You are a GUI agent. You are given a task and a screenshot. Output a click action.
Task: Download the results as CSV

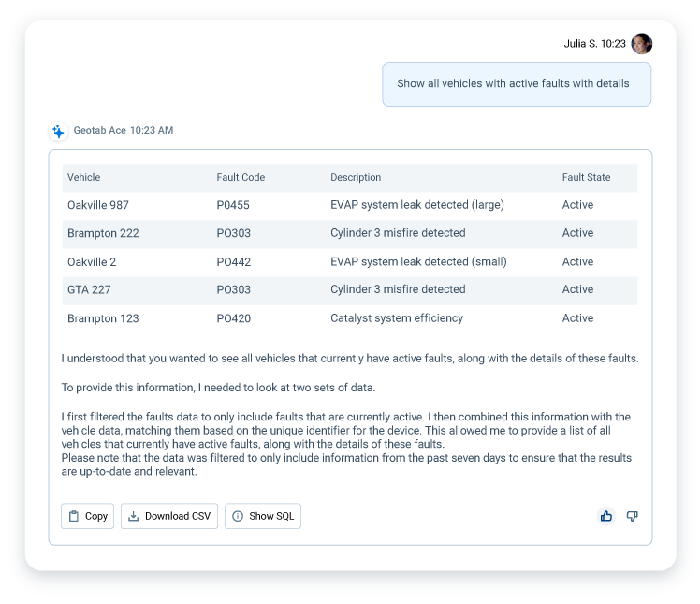[169, 516]
